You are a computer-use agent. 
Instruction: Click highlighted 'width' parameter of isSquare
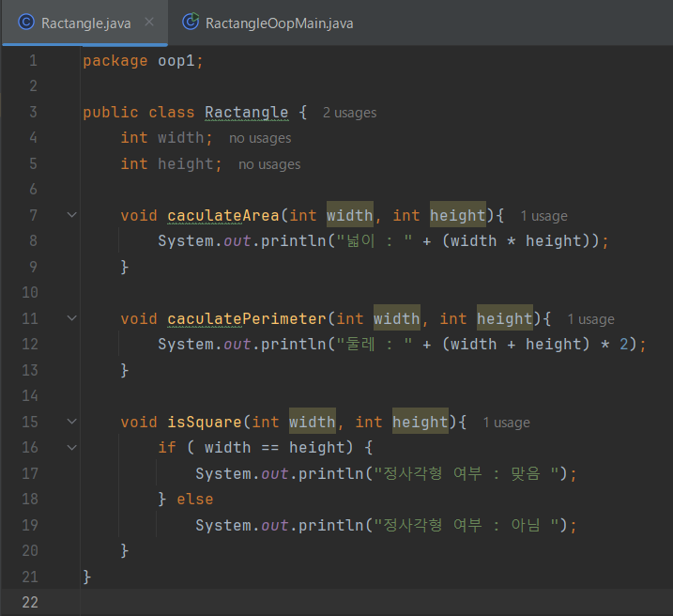(313, 422)
